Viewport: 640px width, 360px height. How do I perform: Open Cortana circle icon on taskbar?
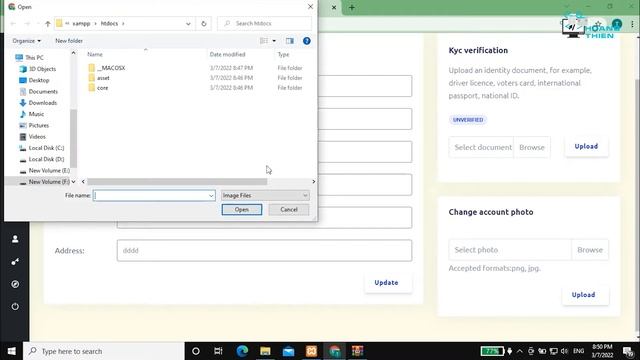196,351
